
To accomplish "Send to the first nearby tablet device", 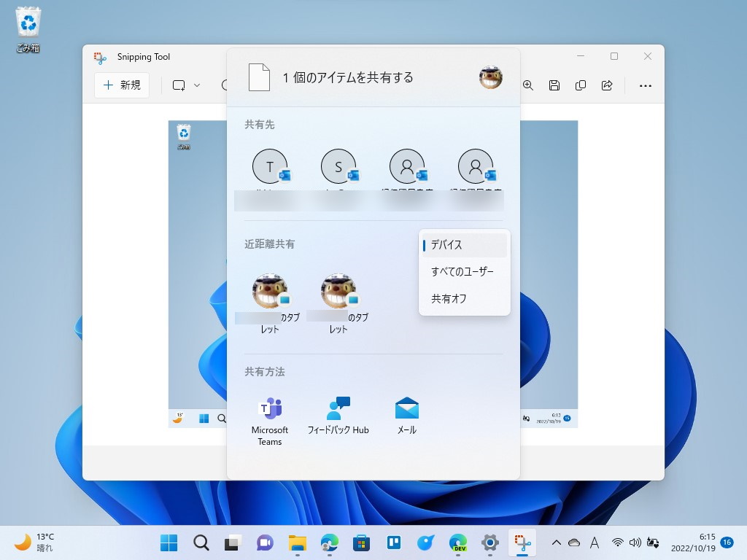I will [270, 303].
